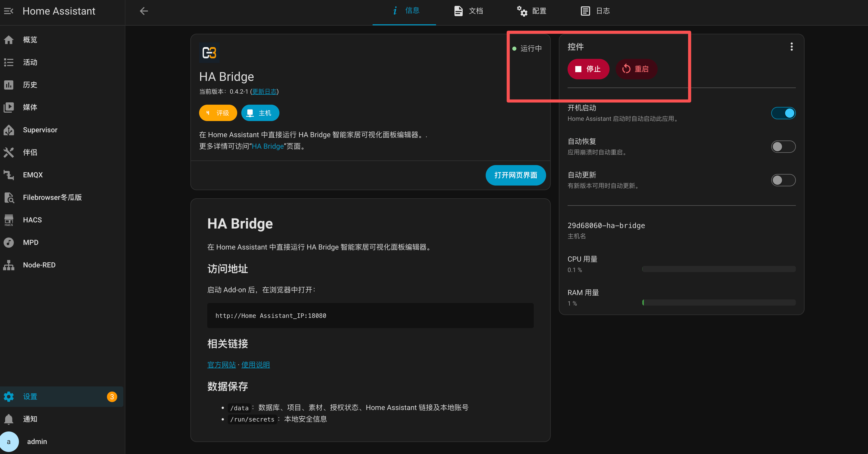Viewport: 868px width, 454px height.
Task: Restart the add-on with 重启 button
Action: coord(636,69)
